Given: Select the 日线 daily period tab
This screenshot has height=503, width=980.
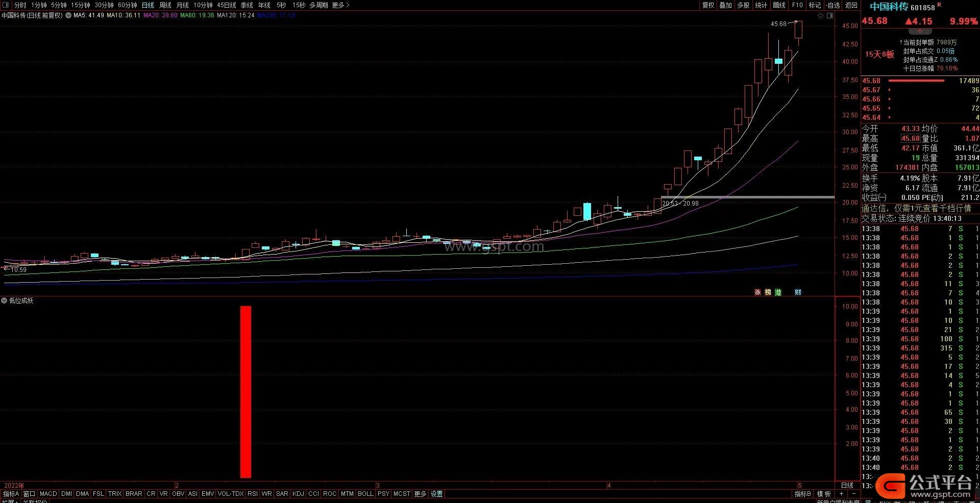Looking at the screenshot, I should (x=148, y=5).
